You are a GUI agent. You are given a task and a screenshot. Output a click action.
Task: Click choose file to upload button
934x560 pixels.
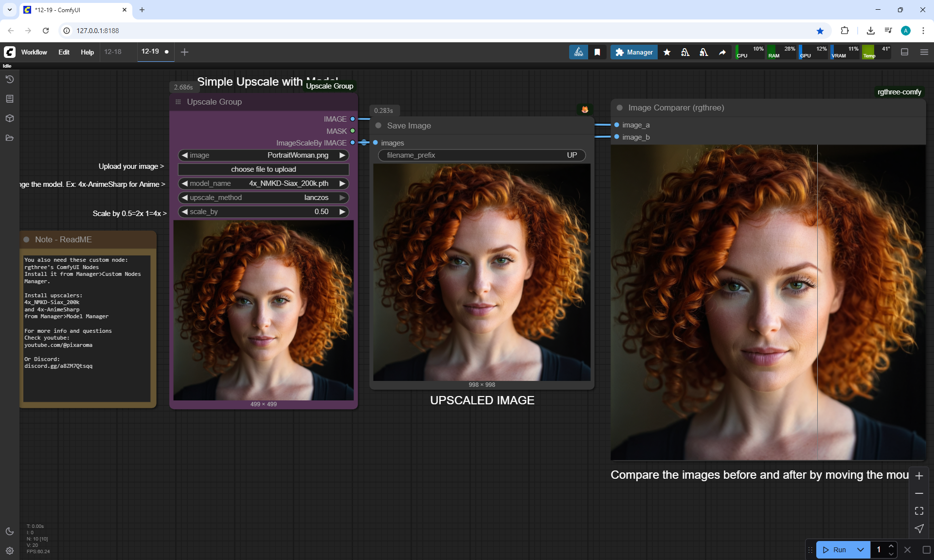click(263, 169)
